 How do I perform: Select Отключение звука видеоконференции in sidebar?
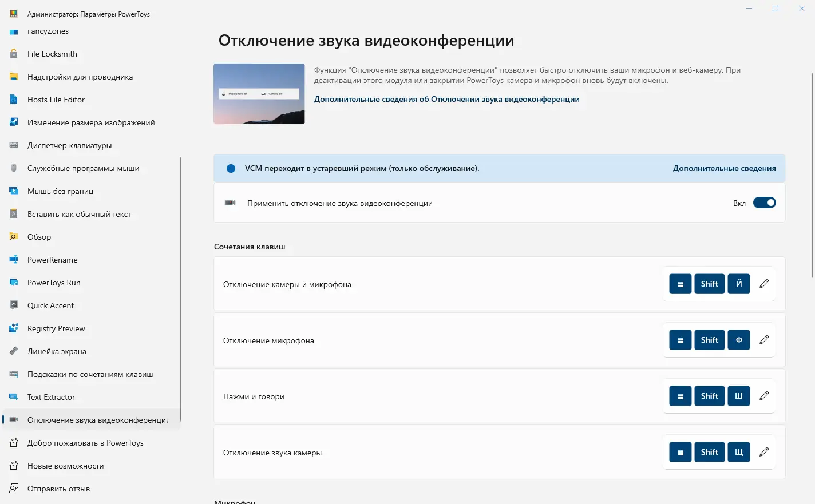coord(92,420)
